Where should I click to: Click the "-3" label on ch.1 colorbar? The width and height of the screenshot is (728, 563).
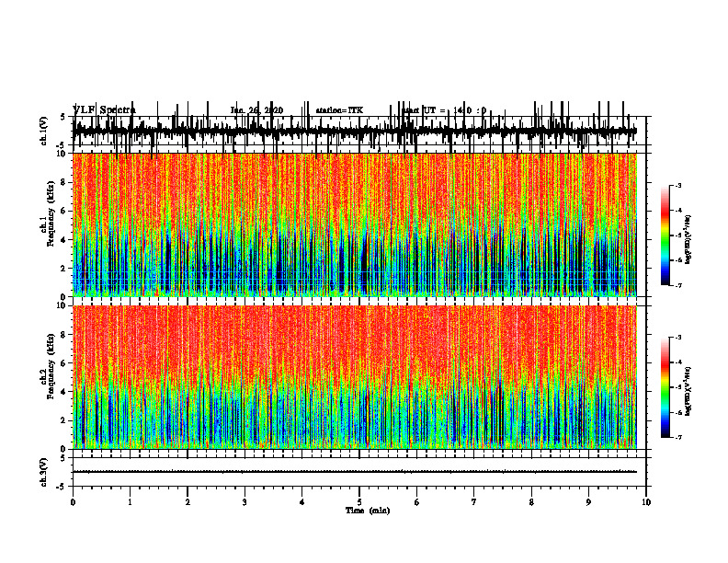(x=677, y=185)
